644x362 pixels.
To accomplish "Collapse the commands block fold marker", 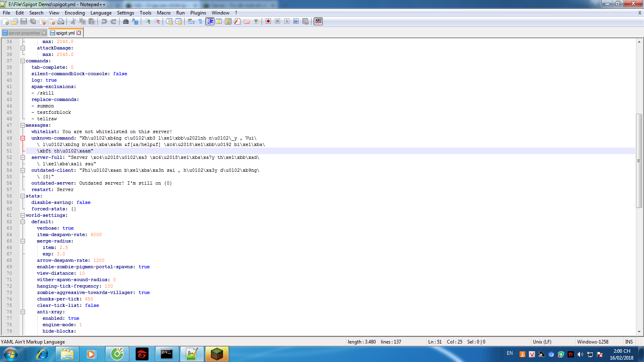I will pyautogui.click(x=23, y=61).
